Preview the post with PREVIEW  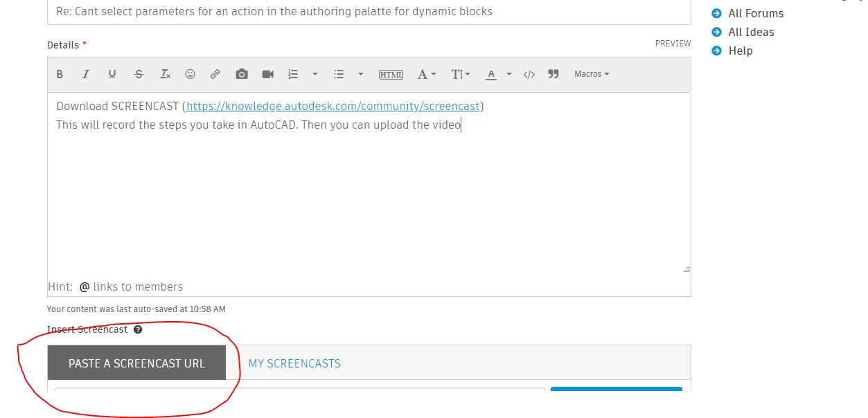coord(672,43)
